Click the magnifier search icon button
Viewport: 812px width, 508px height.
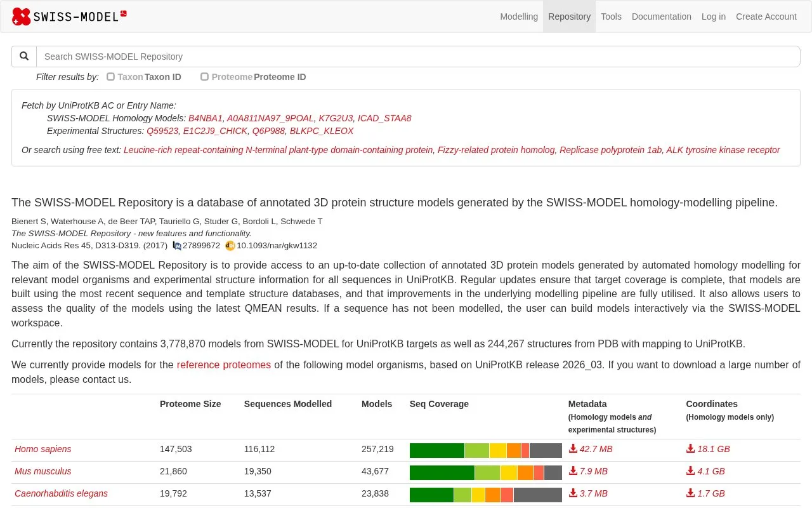[24, 57]
